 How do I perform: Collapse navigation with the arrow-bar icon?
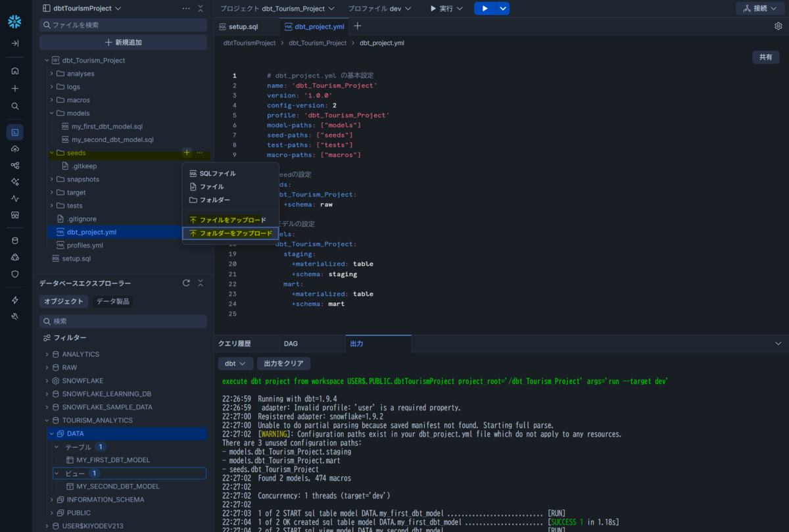[x=14, y=43]
